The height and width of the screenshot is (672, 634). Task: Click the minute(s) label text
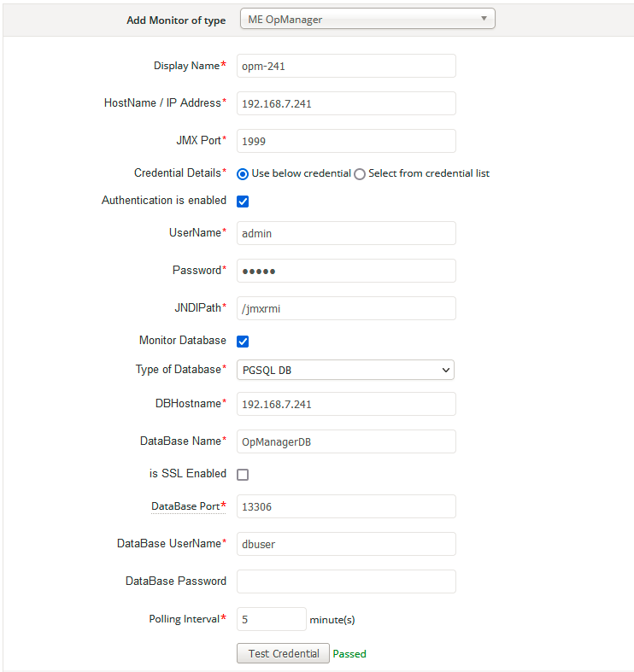(332, 620)
